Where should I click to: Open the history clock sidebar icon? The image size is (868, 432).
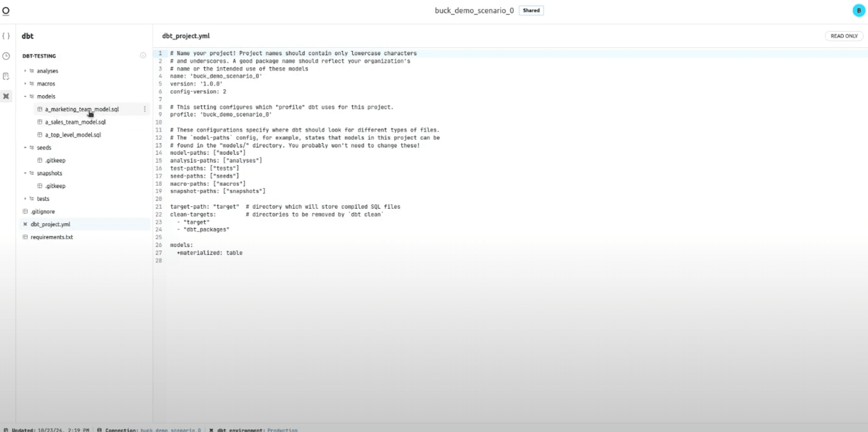click(6, 56)
